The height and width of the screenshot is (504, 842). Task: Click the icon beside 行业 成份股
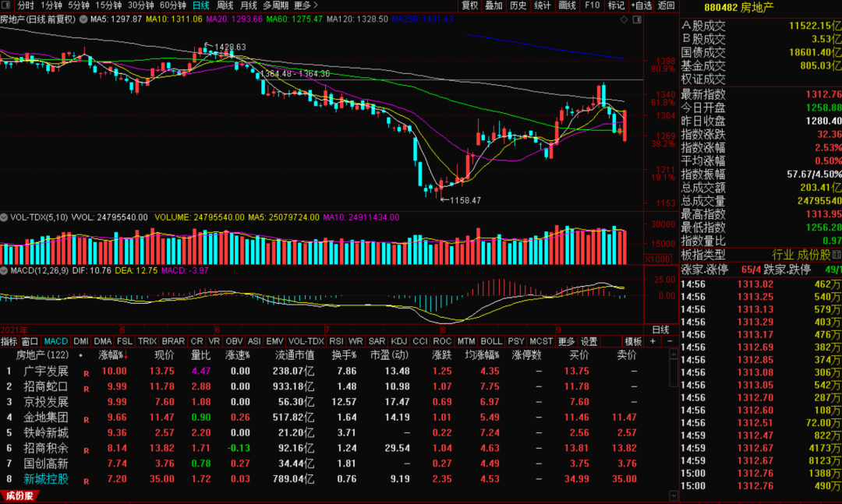[x=836, y=255]
